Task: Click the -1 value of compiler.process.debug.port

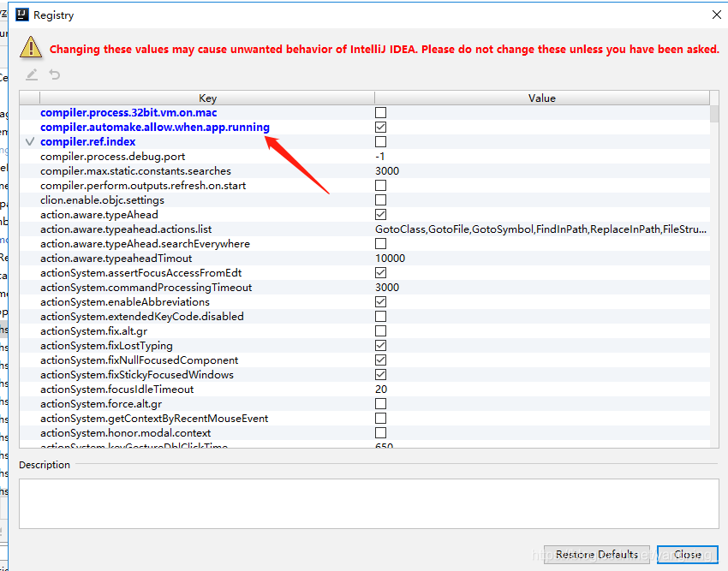Action: point(379,157)
